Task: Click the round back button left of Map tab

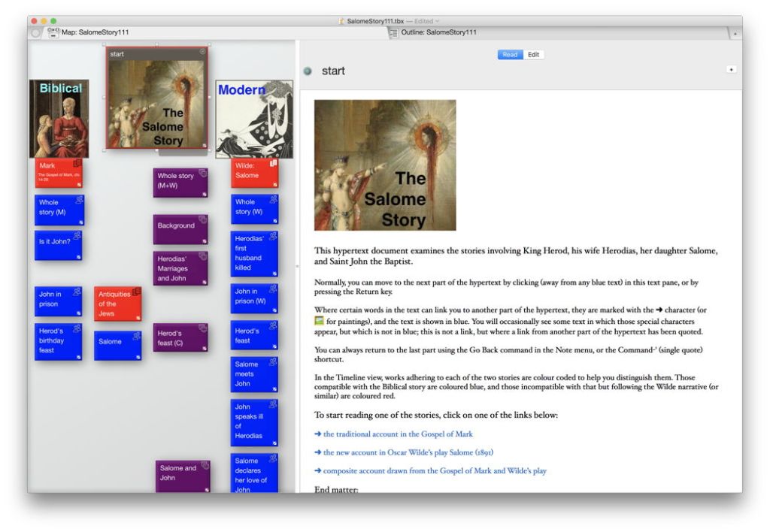Action: pyautogui.click(x=36, y=32)
